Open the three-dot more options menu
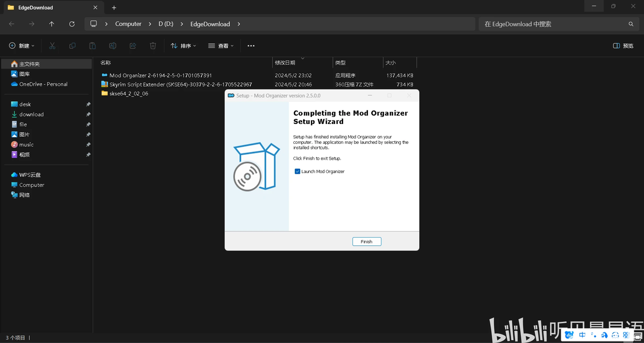644x343 pixels. click(251, 45)
